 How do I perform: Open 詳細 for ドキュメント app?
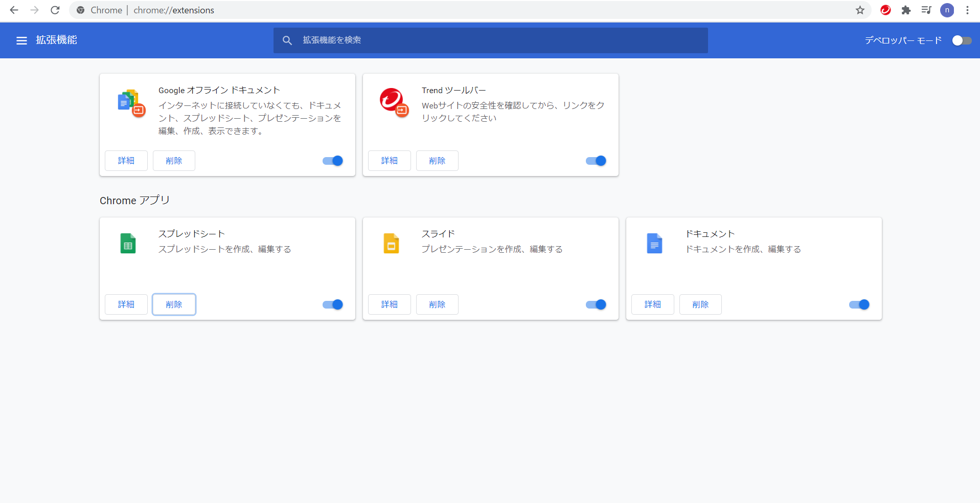[653, 304]
